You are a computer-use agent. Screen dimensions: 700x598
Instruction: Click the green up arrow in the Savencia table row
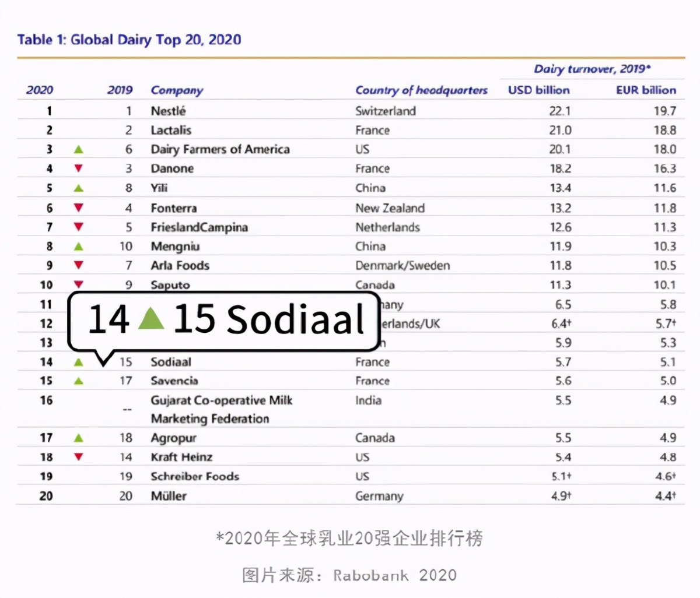(79, 381)
